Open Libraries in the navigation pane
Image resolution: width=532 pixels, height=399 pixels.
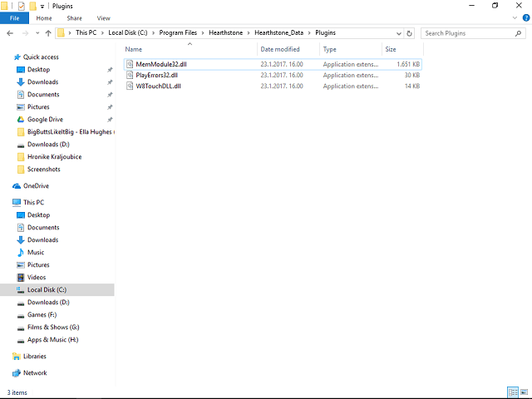point(35,357)
